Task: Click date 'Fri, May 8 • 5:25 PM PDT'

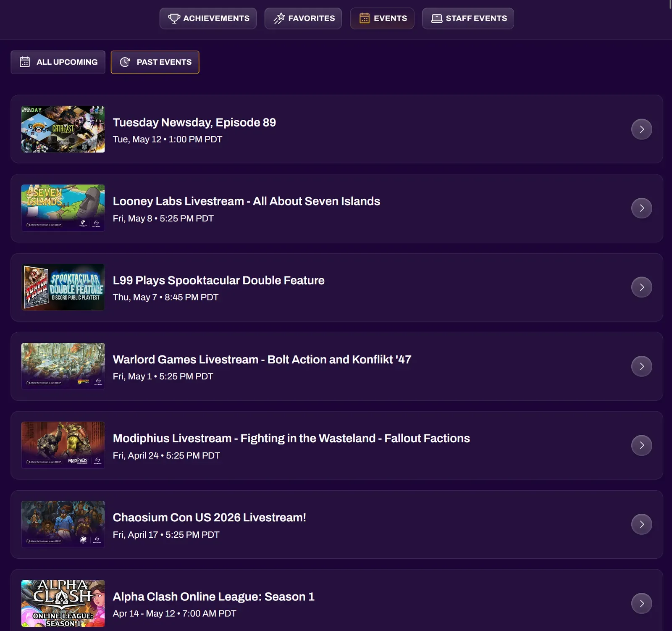Action: (163, 218)
